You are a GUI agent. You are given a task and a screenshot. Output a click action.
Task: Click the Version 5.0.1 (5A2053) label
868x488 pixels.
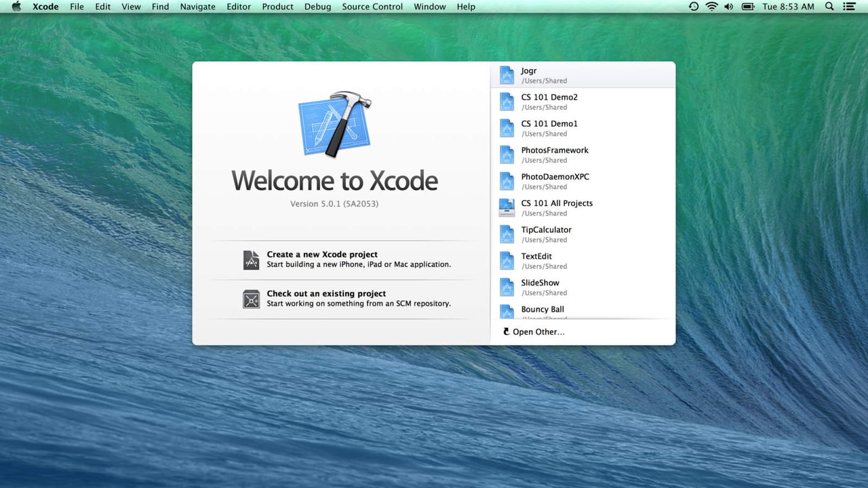[334, 203]
